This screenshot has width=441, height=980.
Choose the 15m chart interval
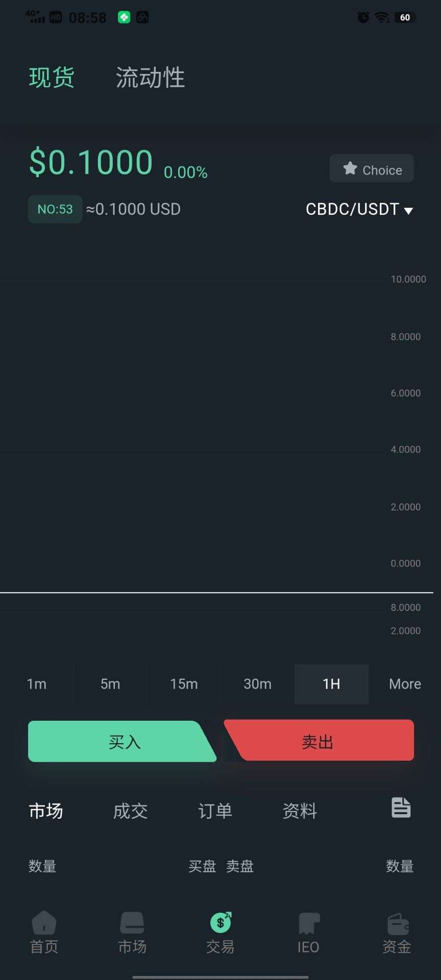pos(184,684)
